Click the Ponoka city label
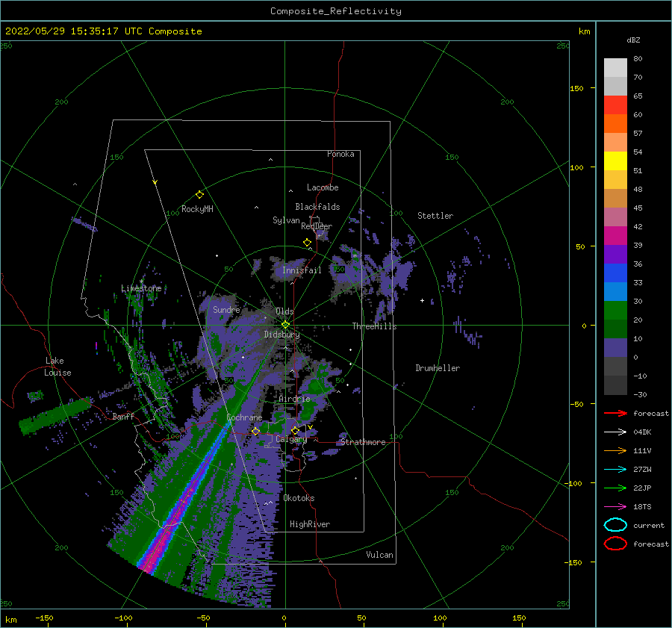Viewport: 672px width, 628px height. (340, 154)
